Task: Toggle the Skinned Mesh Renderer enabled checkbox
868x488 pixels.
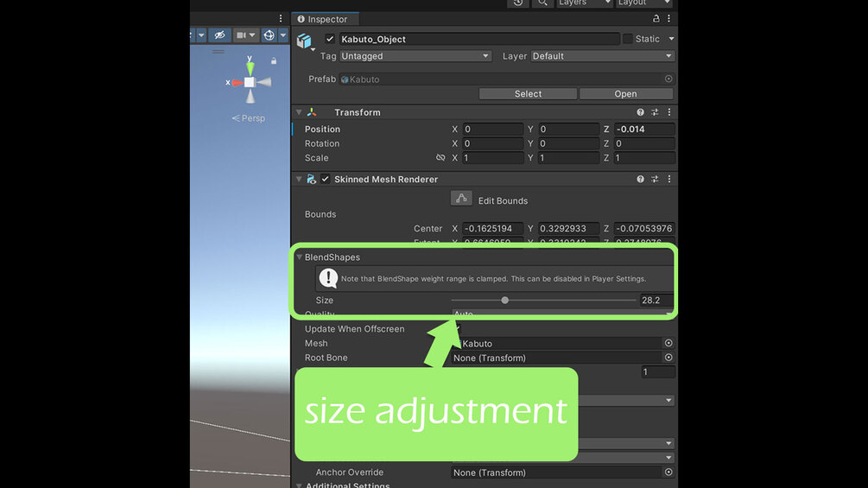Action: point(325,180)
